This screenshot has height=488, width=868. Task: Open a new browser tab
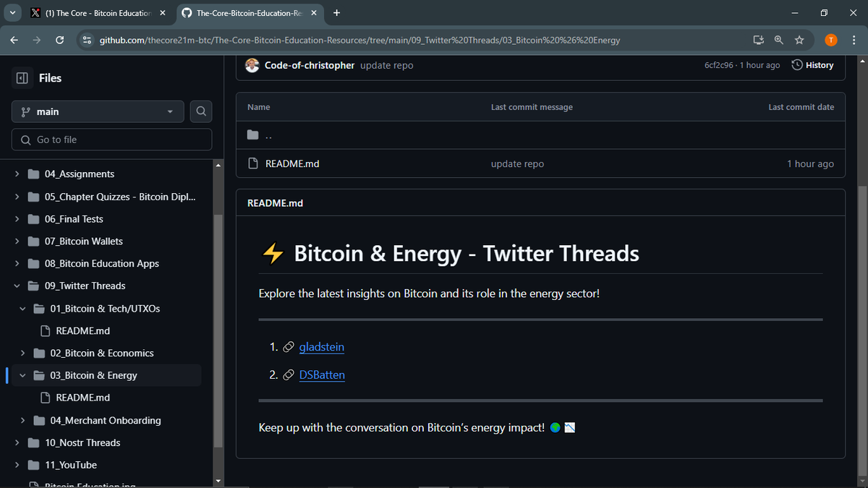coord(337,13)
